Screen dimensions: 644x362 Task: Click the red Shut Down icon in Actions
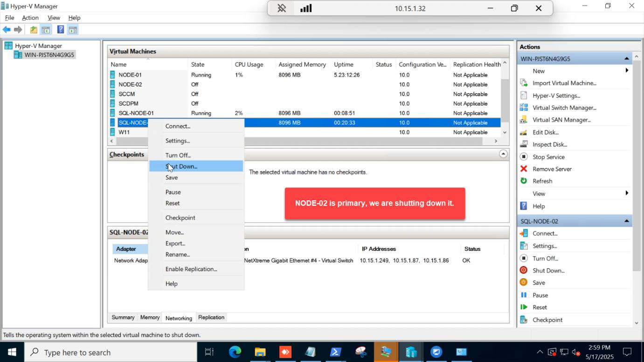pos(524,270)
